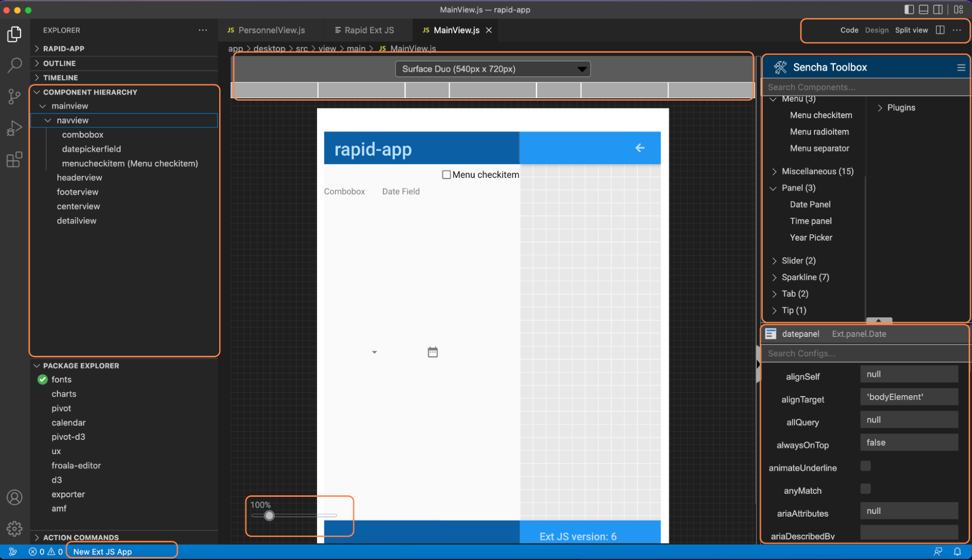Click the remote window icon in status bar

click(13, 552)
